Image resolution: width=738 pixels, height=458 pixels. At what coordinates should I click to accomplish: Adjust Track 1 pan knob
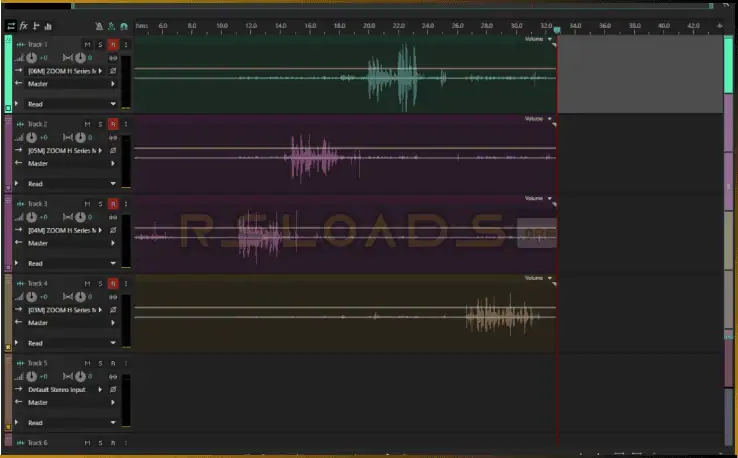(80, 58)
